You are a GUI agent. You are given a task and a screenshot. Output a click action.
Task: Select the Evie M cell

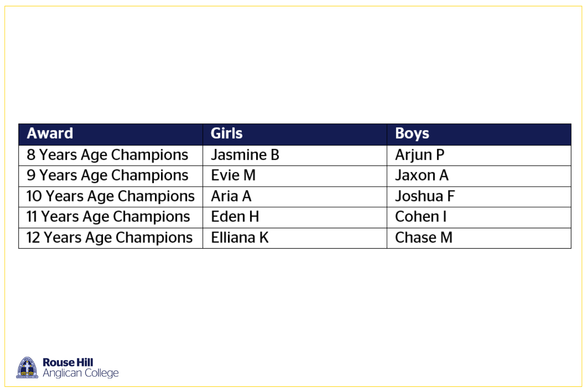pyautogui.click(x=295, y=176)
